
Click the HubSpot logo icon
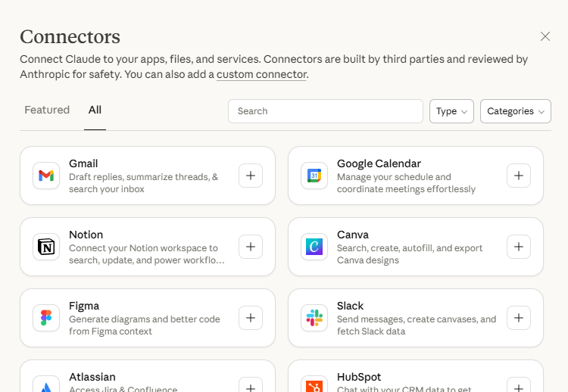coord(314,384)
